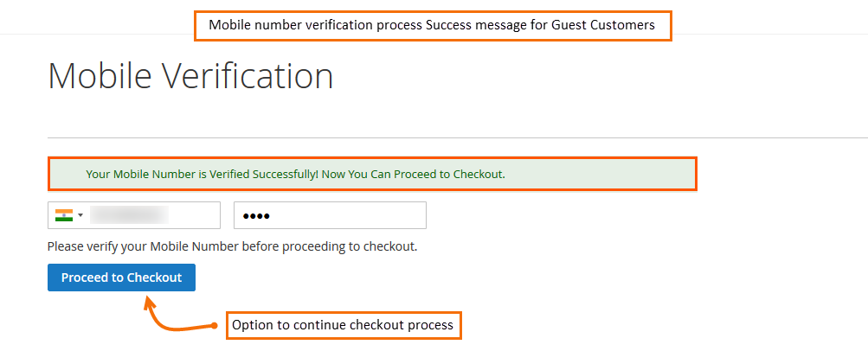868x351 pixels.
Task: Click the 'Option to continue checkout process' label
Action: point(343,325)
